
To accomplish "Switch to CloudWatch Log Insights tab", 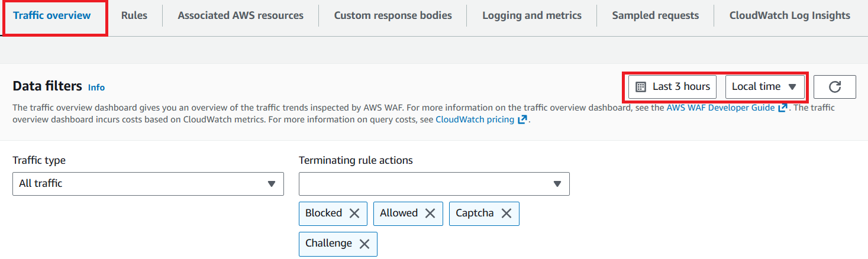I will (x=789, y=15).
